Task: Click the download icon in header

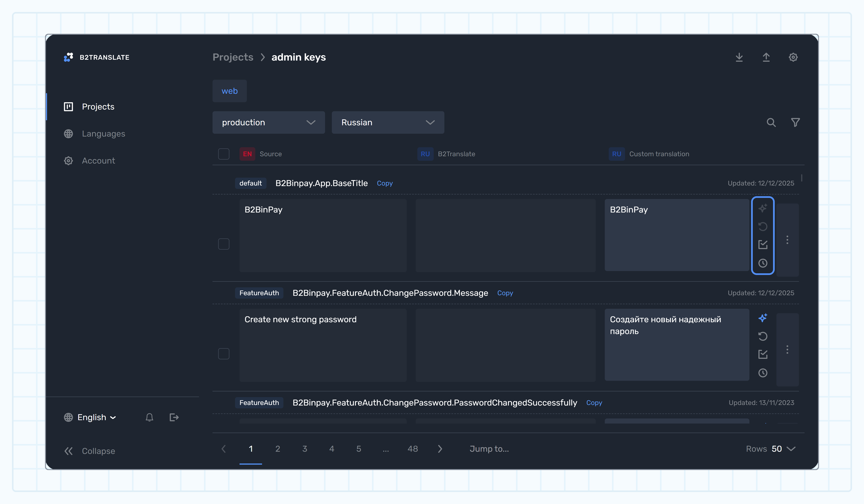Action: pyautogui.click(x=739, y=57)
